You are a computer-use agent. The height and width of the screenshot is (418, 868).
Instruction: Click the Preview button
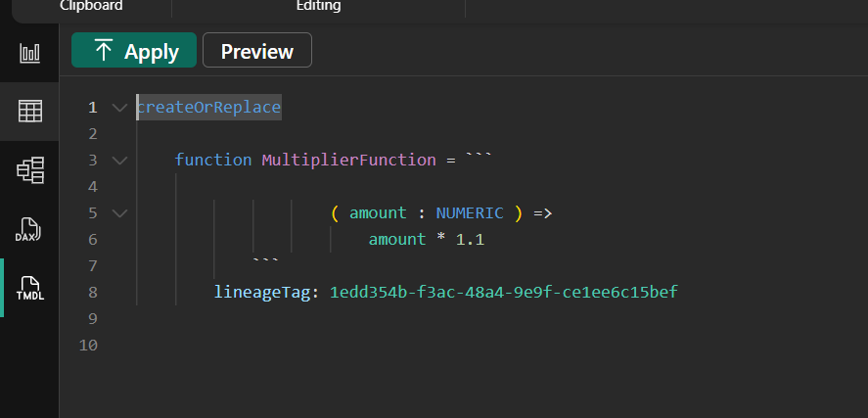tap(256, 51)
